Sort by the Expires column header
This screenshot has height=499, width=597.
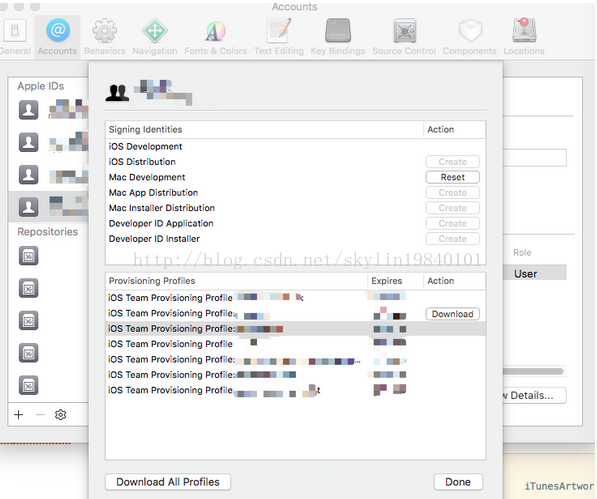click(x=395, y=281)
